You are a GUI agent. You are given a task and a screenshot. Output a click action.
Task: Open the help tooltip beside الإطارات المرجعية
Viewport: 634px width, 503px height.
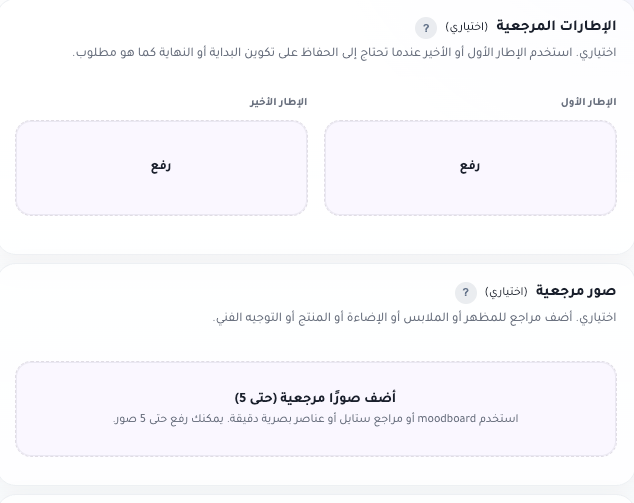[426, 28]
